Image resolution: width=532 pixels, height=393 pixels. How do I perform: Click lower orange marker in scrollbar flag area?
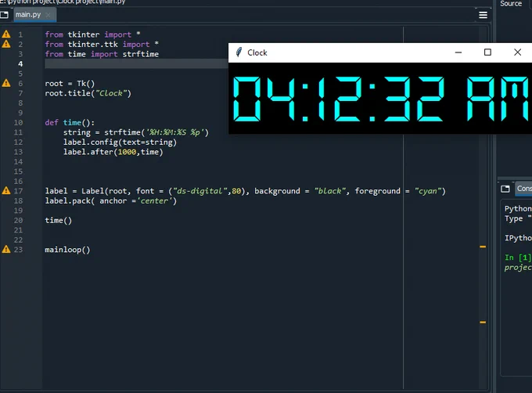[483, 322]
